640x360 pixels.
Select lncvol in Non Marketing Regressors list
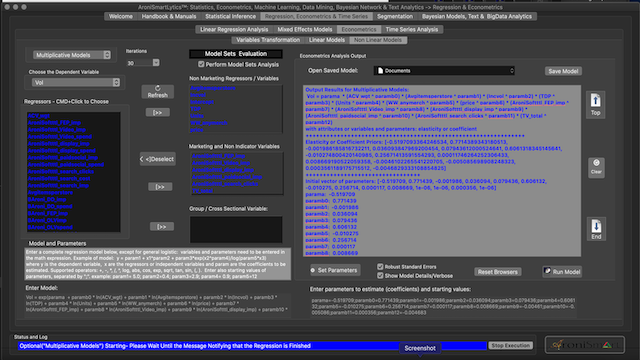198,95
